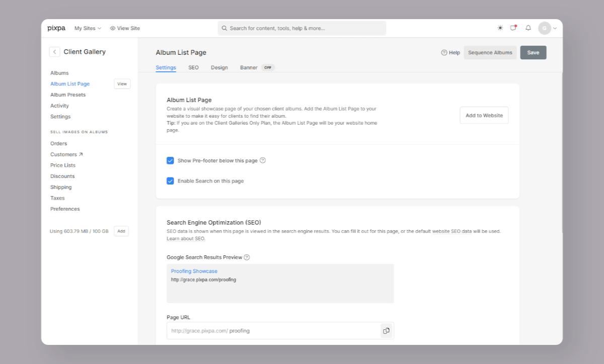Click help icon next to Pre-footer option
604x364 pixels.
click(x=263, y=160)
